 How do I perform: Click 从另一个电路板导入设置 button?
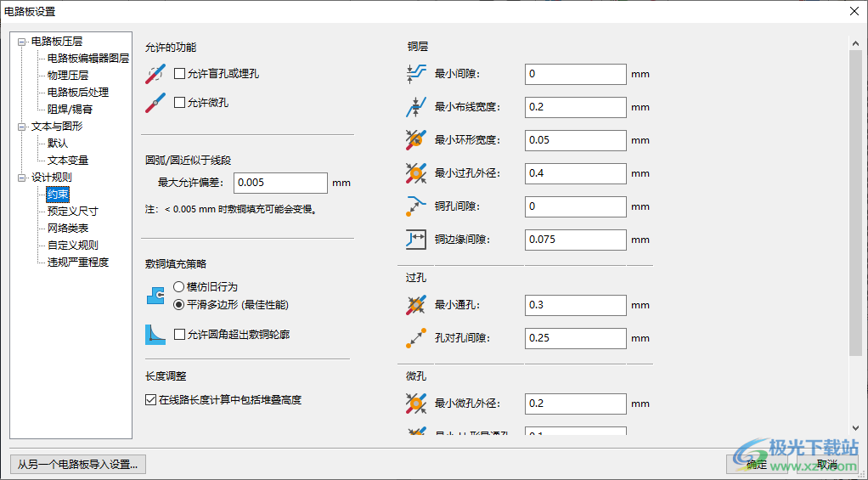click(x=77, y=464)
